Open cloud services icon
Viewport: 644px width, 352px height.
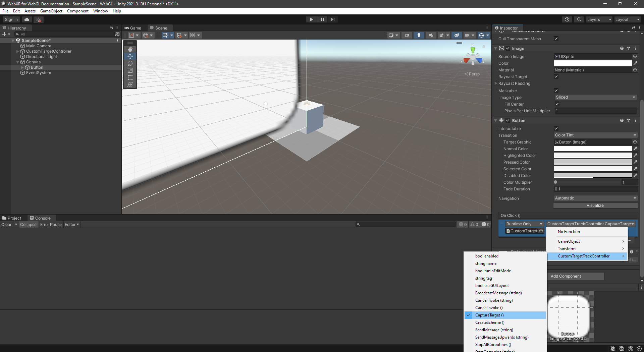coord(27,19)
